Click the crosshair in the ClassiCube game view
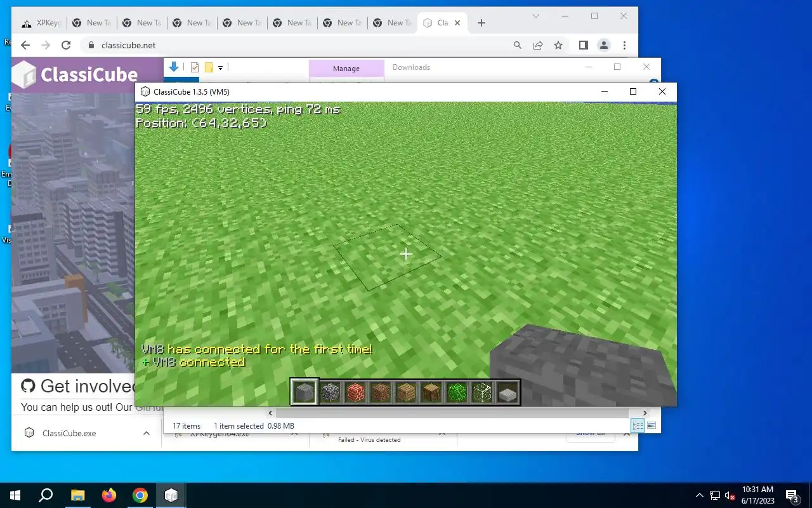 (406, 254)
